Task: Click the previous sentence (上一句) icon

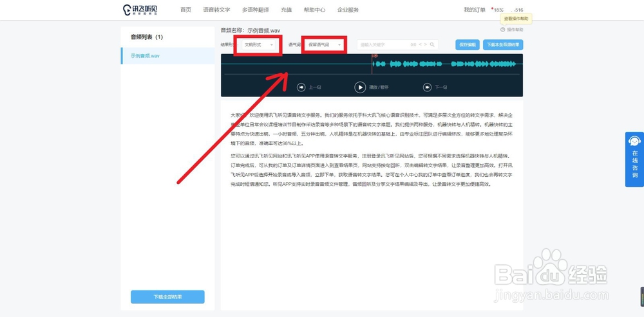Action: click(x=301, y=87)
